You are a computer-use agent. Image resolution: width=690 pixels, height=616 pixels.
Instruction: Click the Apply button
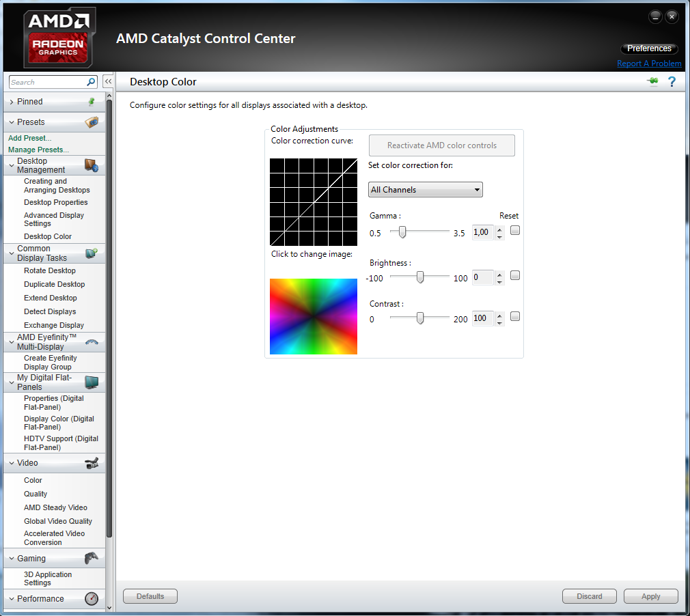tap(651, 596)
